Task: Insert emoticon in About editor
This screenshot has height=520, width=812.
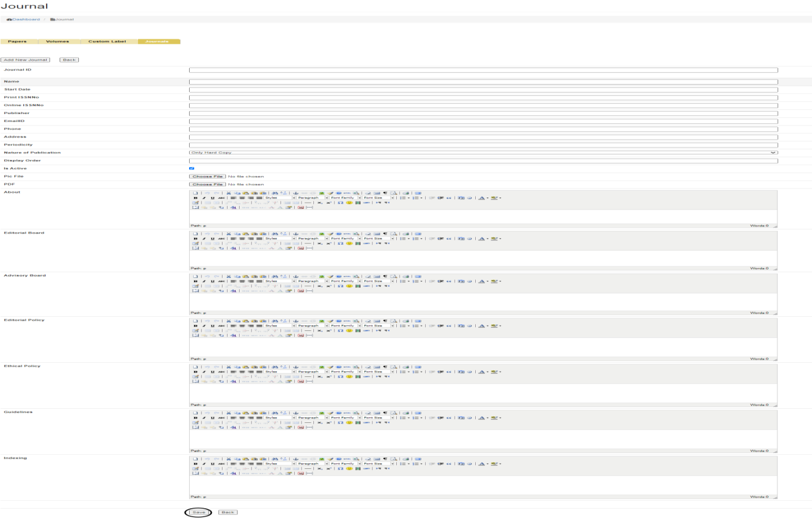Action: [349, 203]
